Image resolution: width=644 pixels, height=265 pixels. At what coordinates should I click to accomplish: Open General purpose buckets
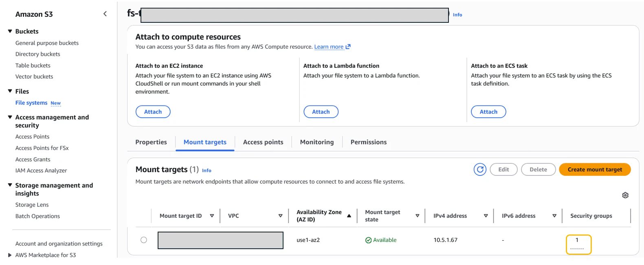pos(47,43)
